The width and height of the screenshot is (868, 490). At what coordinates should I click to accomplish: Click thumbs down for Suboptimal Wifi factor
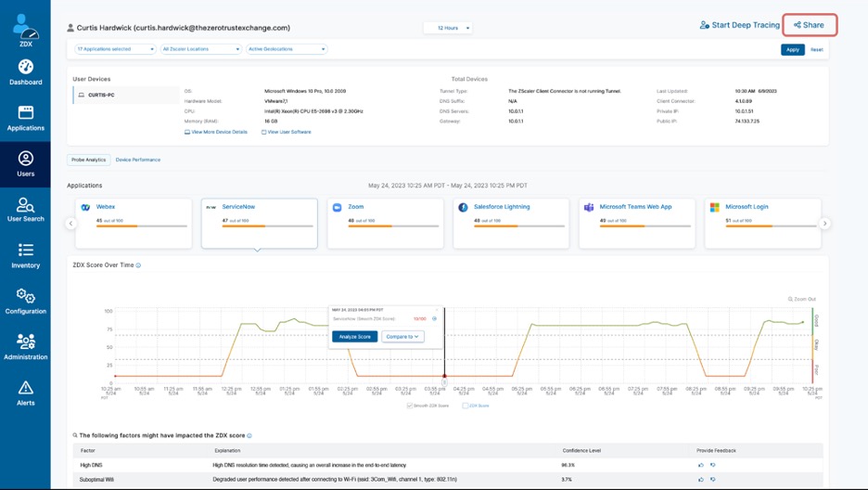[x=712, y=480]
